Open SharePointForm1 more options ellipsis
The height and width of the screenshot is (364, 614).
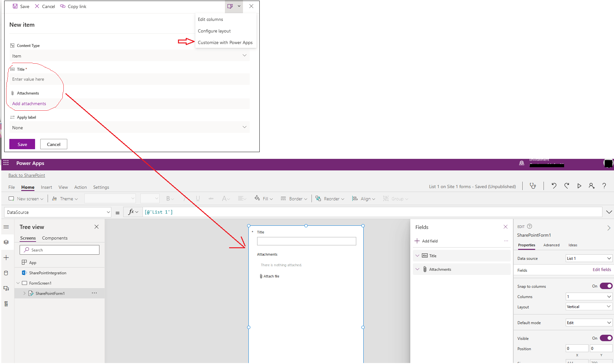click(x=94, y=293)
